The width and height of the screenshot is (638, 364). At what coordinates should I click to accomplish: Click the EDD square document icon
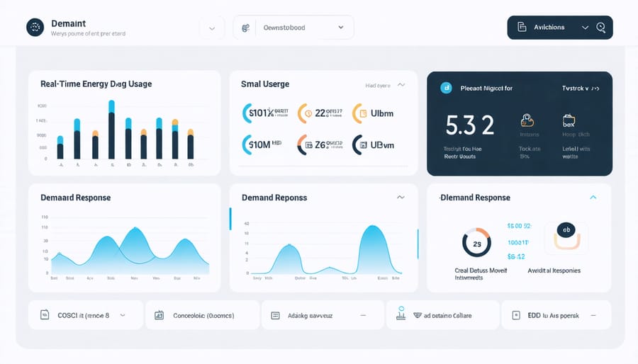[x=516, y=315]
